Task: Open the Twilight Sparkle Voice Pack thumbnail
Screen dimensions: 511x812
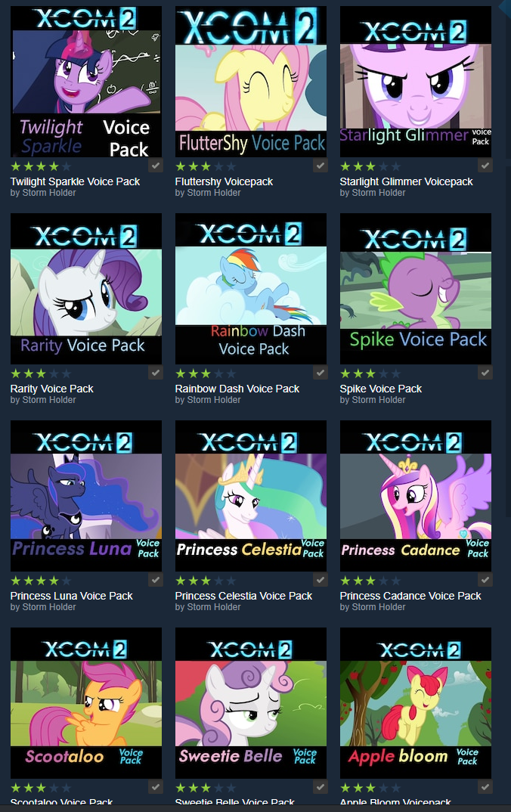Action: (86, 82)
